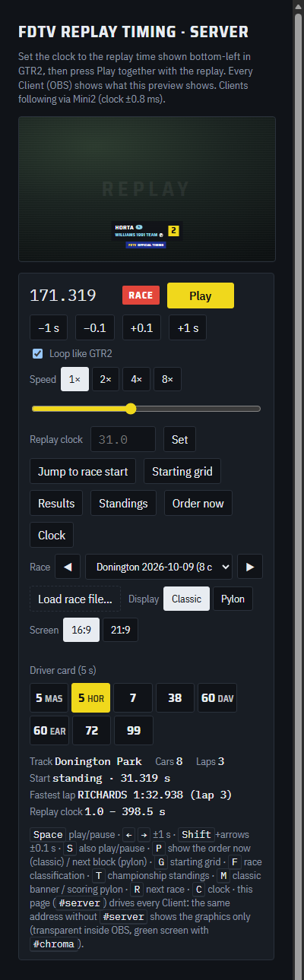
Task: Switch Display to Pylon
Action: [233, 599]
